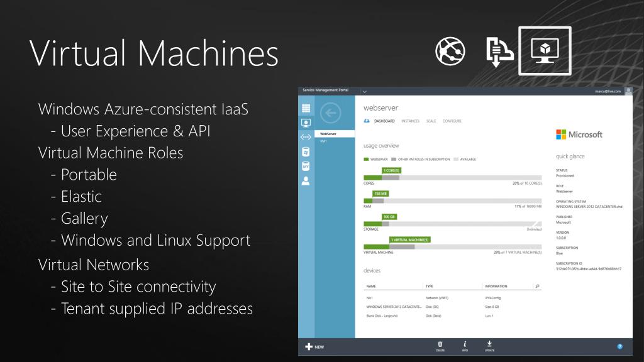Viewport: 644px width, 362px height.
Task: Click the IPV4Config information cell
Action: 493,298
